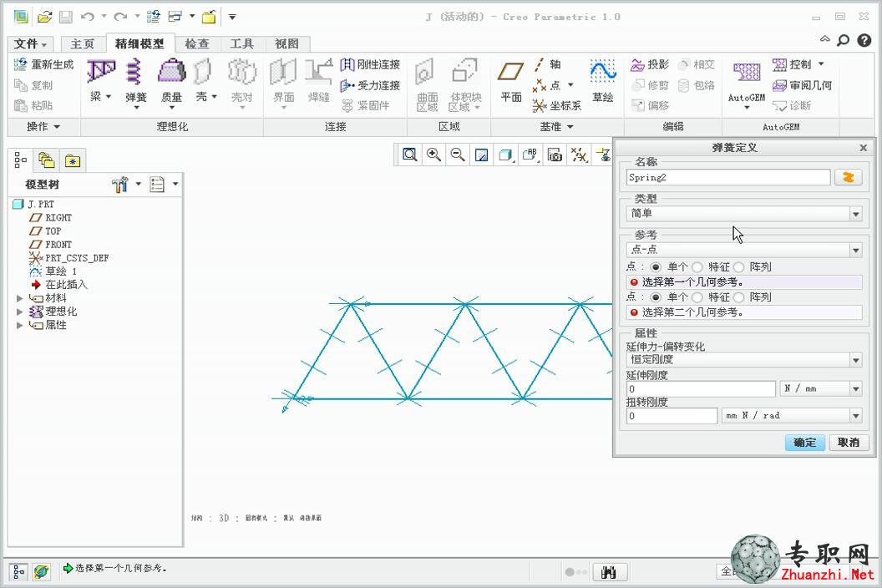Select first point 阵列 radio button

coord(738,266)
